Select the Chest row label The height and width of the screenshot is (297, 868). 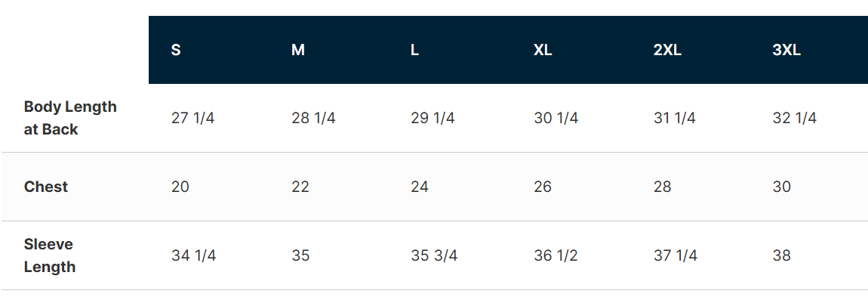46,187
